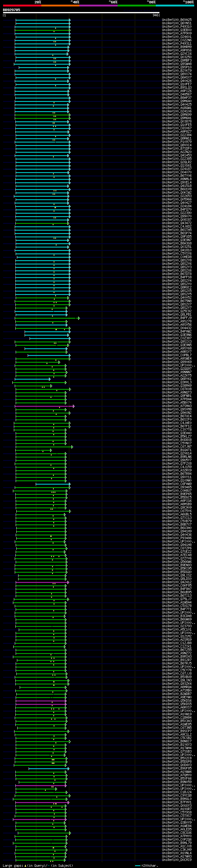Open hit UniRef100_A7P909
The image size is (197, 868).
177,33
